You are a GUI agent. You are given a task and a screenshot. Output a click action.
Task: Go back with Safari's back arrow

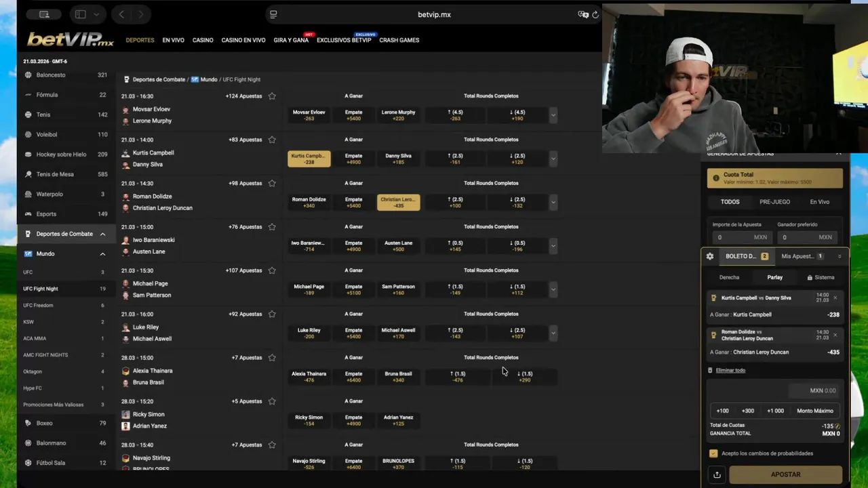121,14
